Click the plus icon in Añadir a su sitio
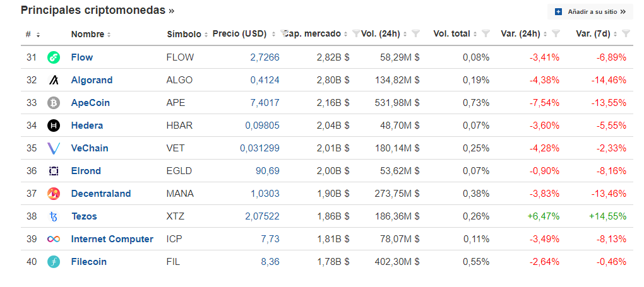The height and width of the screenshot is (287, 644). click(x=558, y=12)
